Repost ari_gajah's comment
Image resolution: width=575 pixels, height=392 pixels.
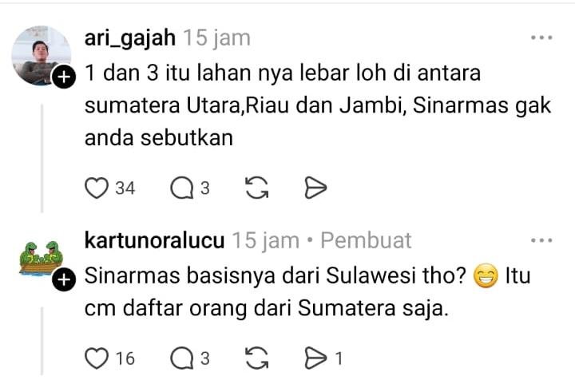click(x=256, y=188)
